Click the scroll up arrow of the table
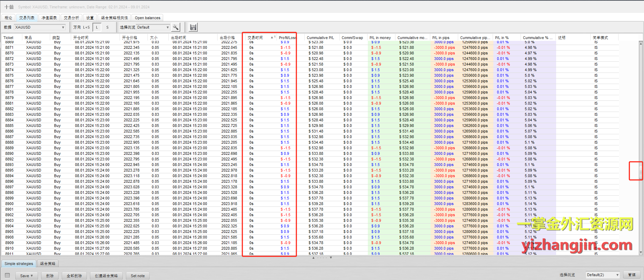The width and height of the screenshot is (644, 280). tap(641, 43)
